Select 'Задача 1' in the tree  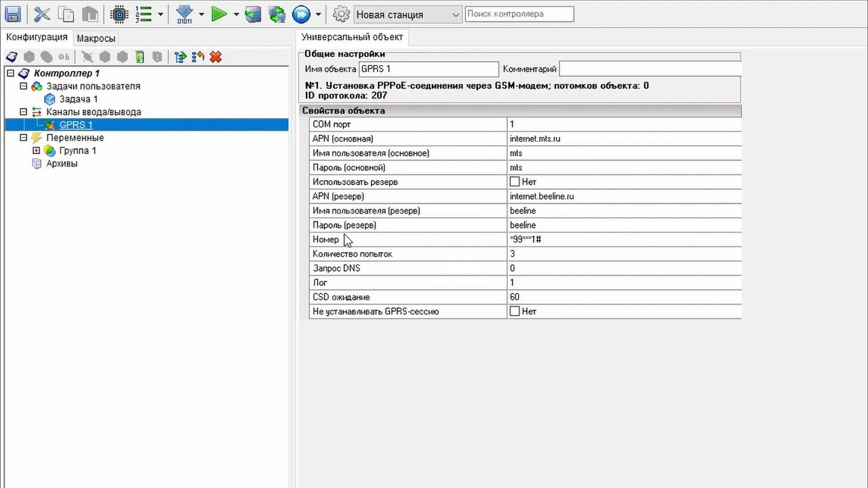[x=78, y=99]
